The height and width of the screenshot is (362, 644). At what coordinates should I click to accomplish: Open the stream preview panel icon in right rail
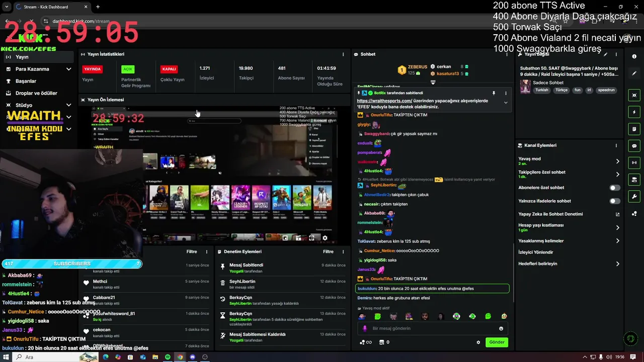pyautogui.click(x=634, y=95)
